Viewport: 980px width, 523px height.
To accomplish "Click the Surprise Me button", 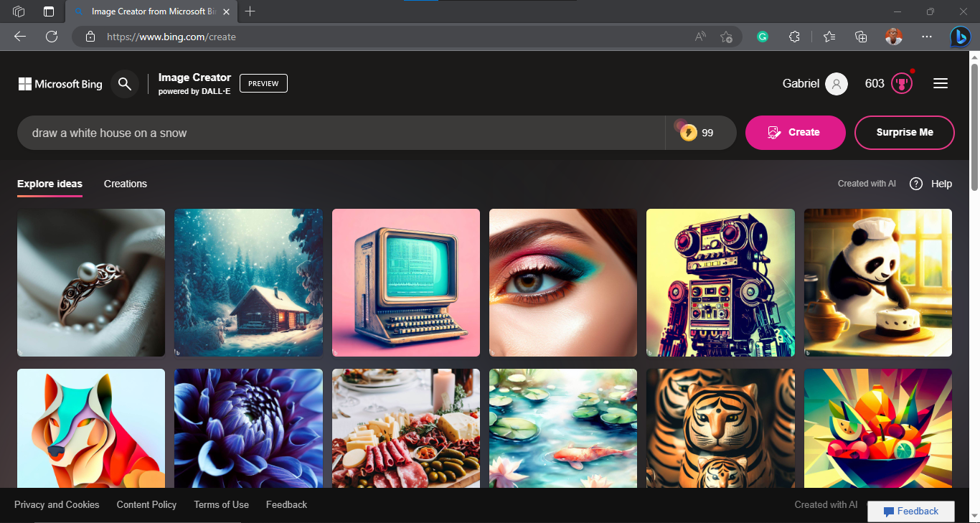I will 905,133.
